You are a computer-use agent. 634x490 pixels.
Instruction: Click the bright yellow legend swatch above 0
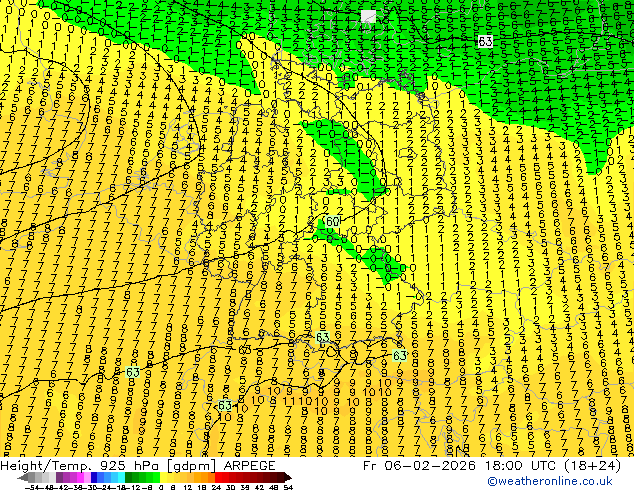[164, 477]
